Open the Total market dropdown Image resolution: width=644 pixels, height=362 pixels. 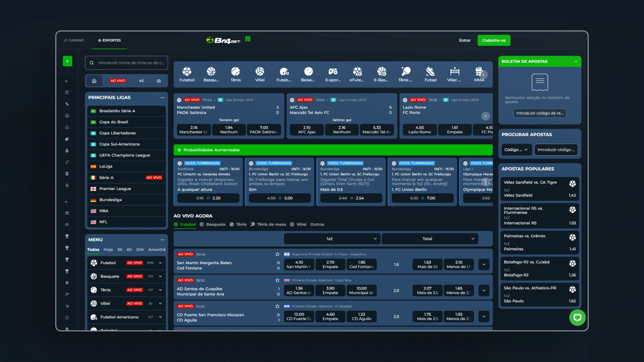[x=430, y=239]
